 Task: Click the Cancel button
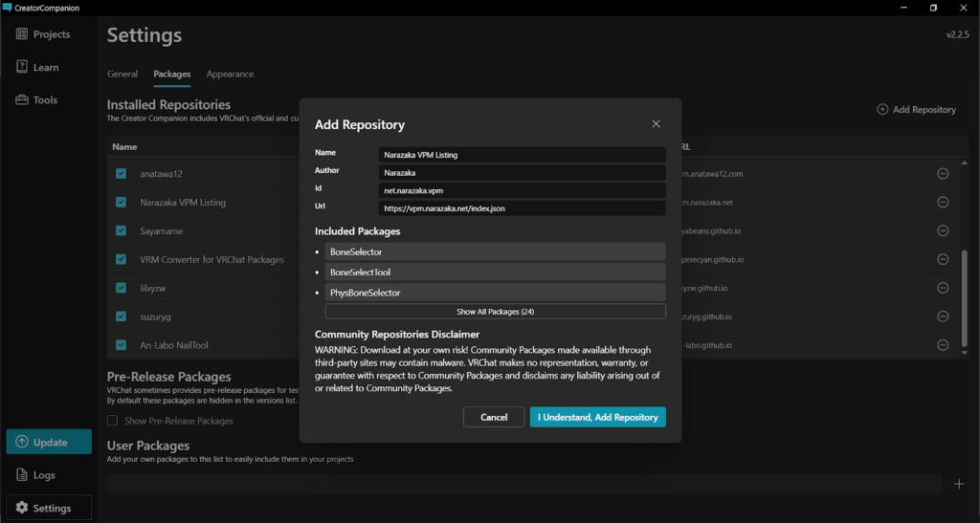pyautogui.click(x=494, y=417)
